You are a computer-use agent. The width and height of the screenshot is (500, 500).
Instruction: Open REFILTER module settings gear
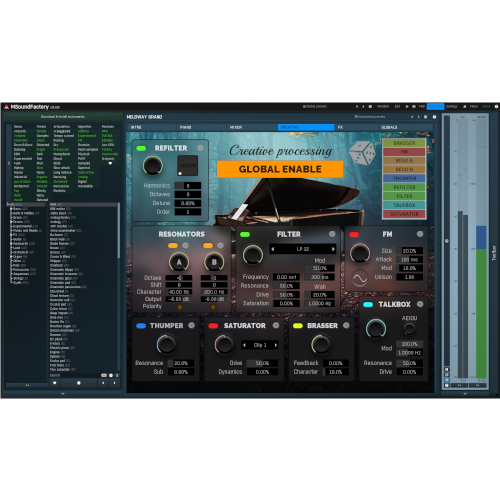(x=200, y=148)
